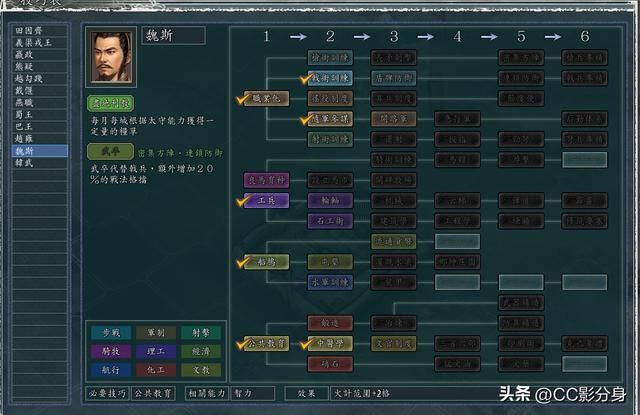The width and height of the screenshot is (640, 415).
Task: Select the 水軍訓練 technique node
Action: (x=330, y=282)
